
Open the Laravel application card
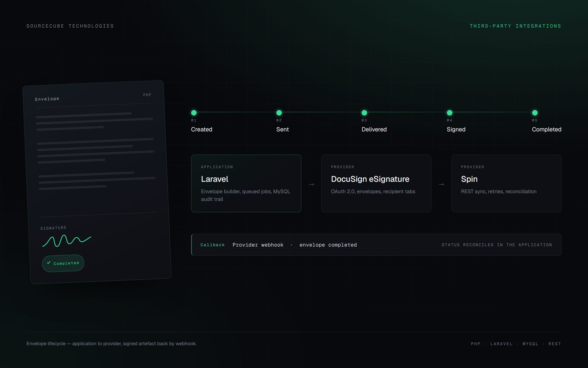pos(246,183)
